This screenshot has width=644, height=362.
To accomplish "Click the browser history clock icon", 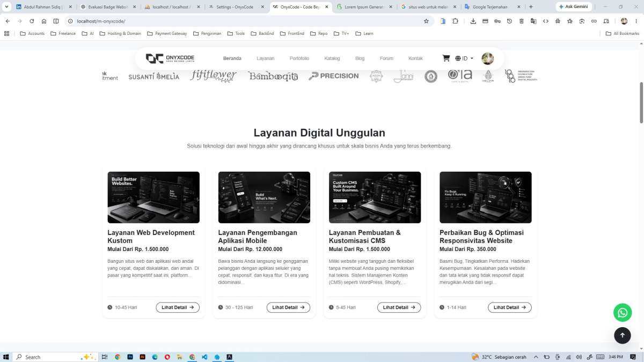I will coord(509,21).
